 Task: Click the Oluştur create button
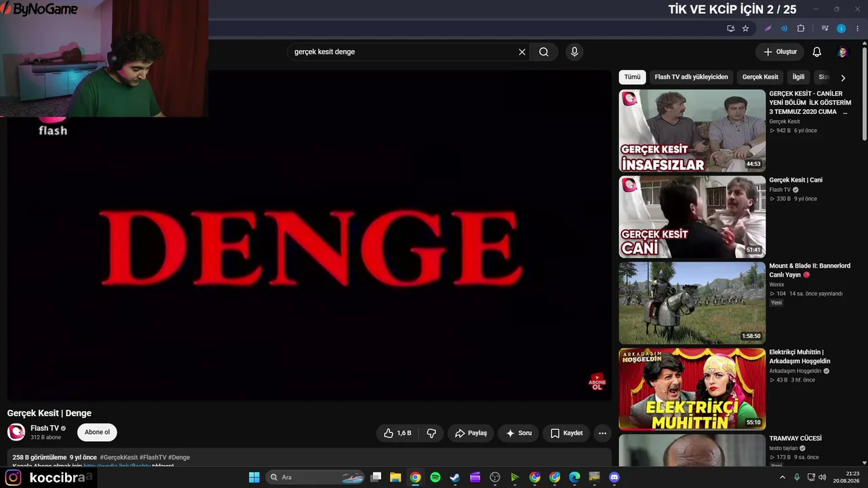pos(780,52)
